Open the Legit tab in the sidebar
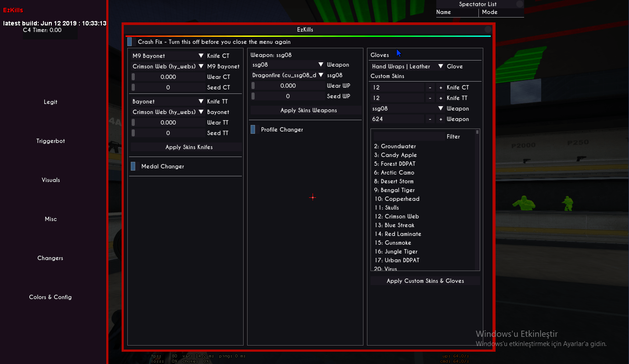The width and height of the screenshot is (629, 364). [x=50, y=102]
